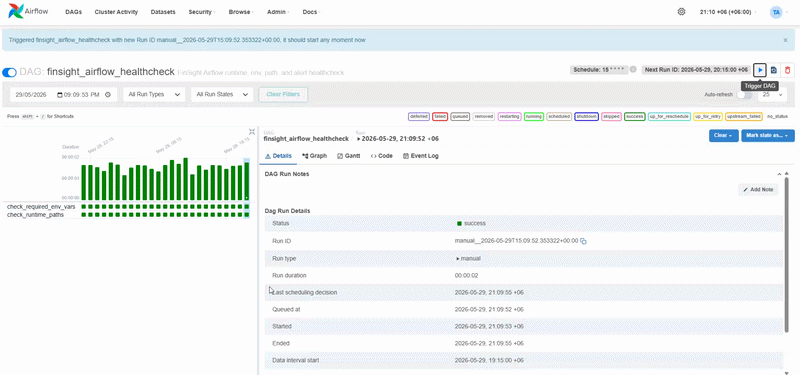Highlight the up_for_reschedule legend badge

tap(669, 117)
